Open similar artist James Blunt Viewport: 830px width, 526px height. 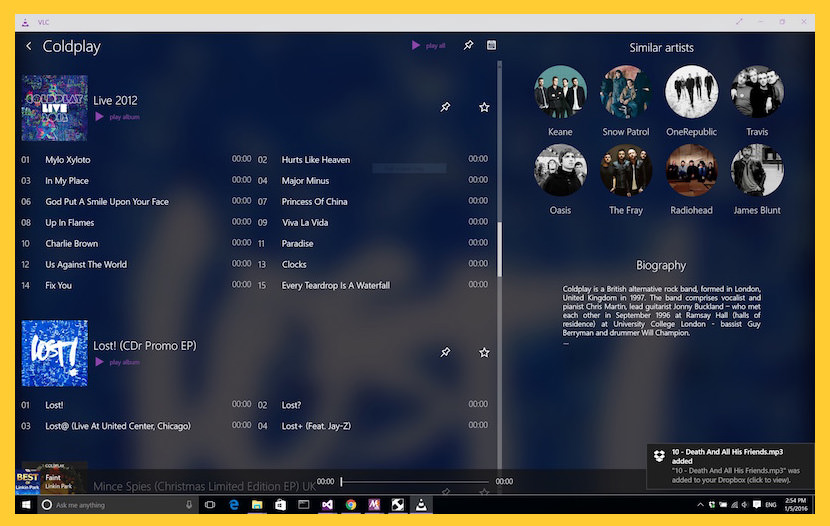click(757, 170)
